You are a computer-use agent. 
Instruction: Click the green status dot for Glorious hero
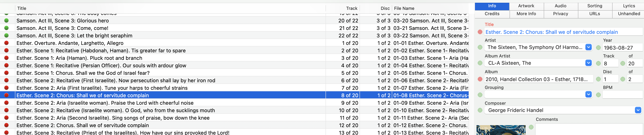(x=6, y=20)
